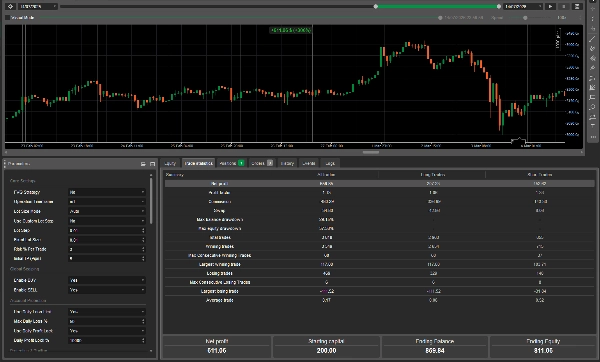The image size is (600, 362).
Task: Switch to the History tab
Action: 287,163
